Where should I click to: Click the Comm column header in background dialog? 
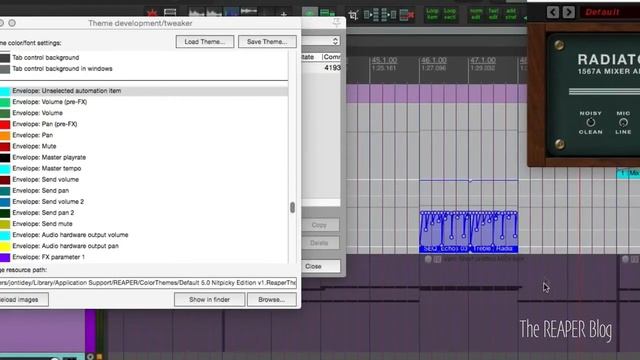(x=331, y=57)
